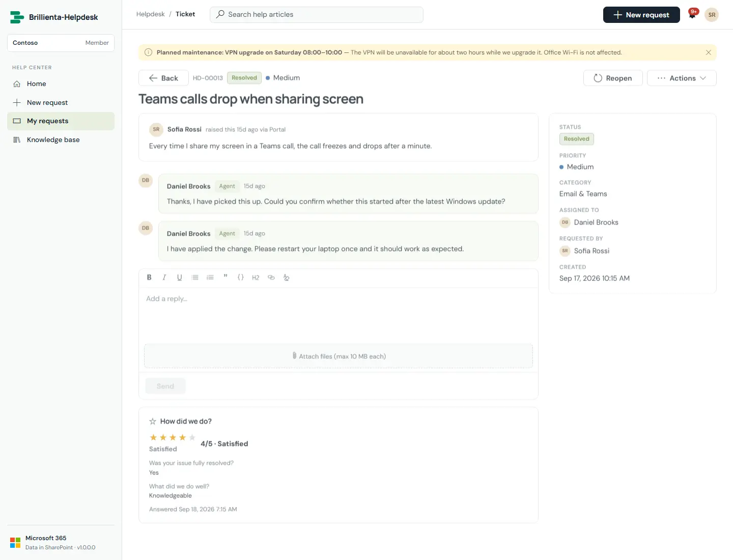Click the Resolved badge beside the ticket ID
Screen dimensions: 733x560
pos(244,78)
